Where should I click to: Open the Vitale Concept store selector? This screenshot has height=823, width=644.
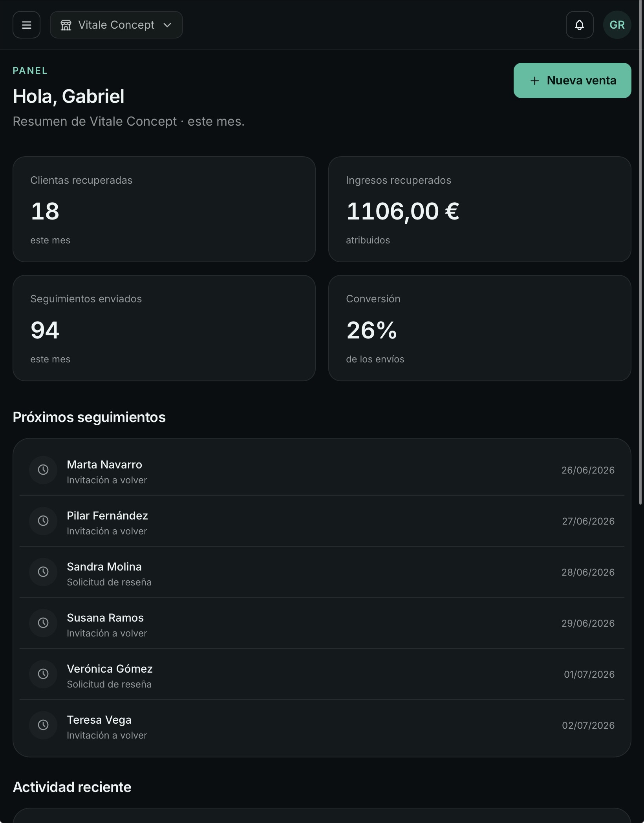point(116,25)
